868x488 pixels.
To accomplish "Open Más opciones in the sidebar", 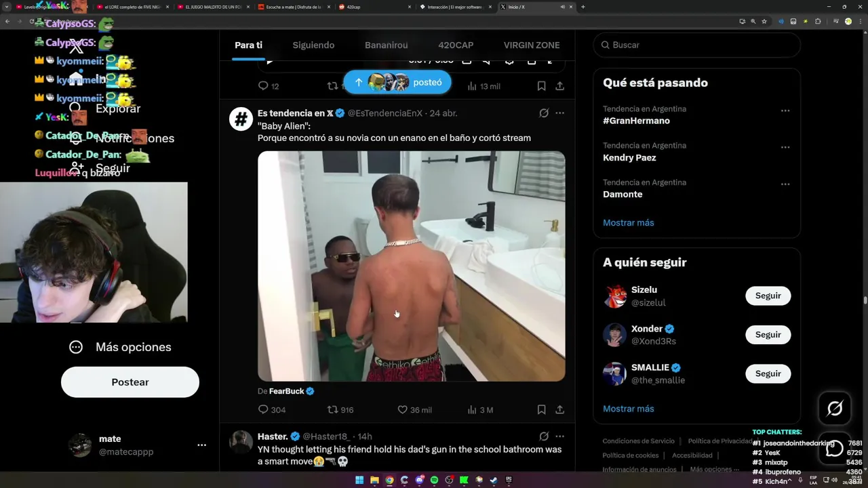I will point(120,347).
